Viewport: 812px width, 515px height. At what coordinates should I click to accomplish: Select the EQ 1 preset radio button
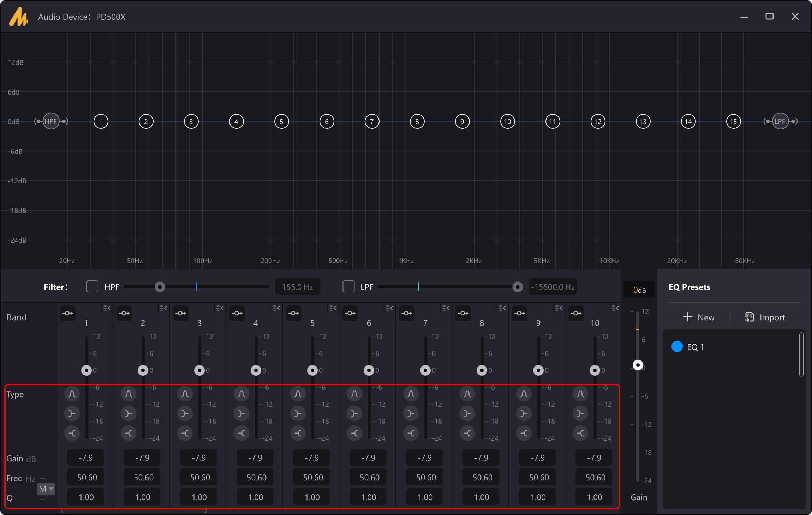677,346
